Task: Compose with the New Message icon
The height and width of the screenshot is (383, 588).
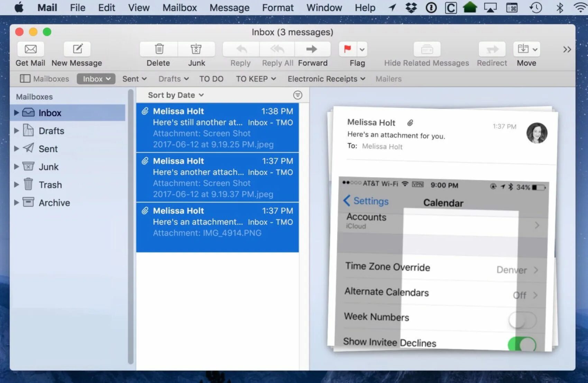Action: coord(77,49)
